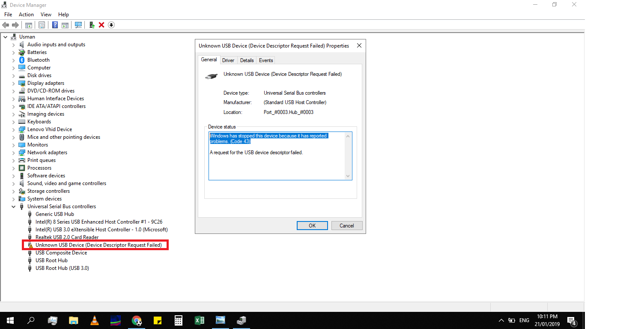
Task: Select Generic USB Hub entry
Action: [55, 214]
